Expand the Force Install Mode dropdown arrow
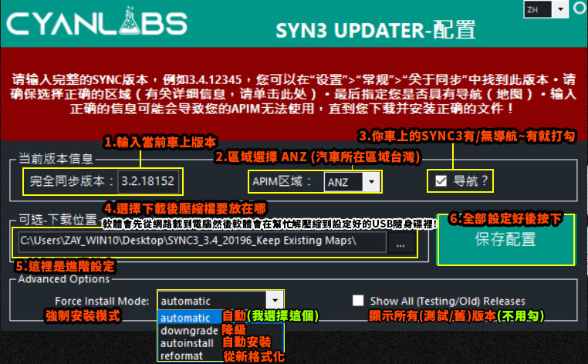The width and height of the screenshot is (588, 364). click(x=275, y=300)
